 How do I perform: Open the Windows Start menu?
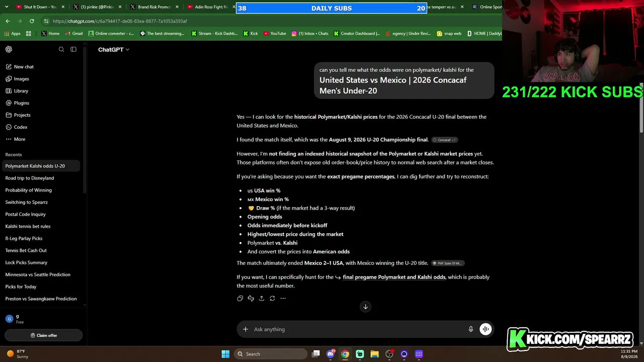point(225,354)
